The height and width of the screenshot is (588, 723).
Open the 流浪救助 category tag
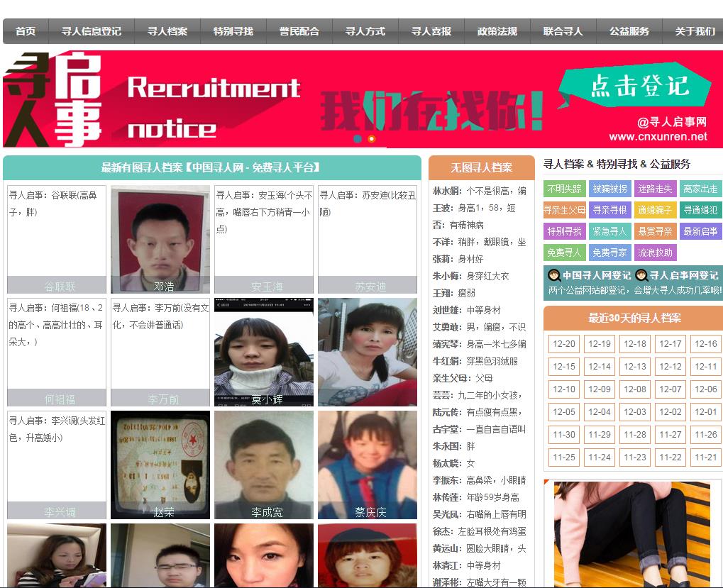tap(655, 253)
